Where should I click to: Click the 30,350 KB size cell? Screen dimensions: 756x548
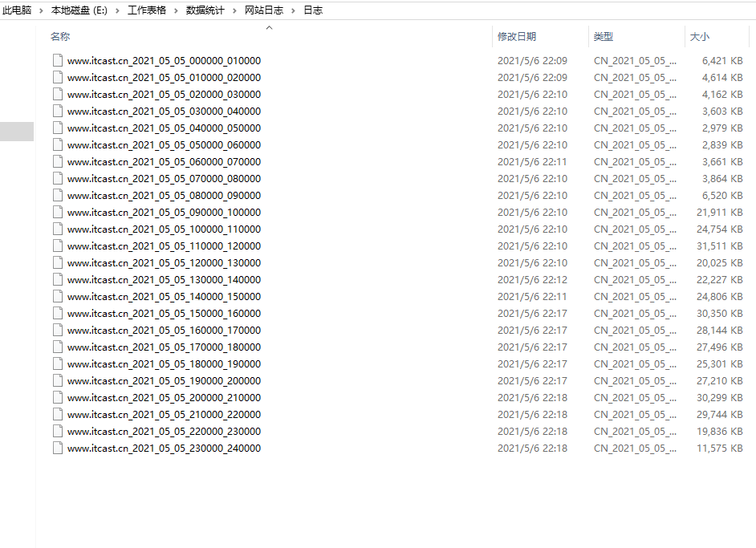click(x=719, y=314)
